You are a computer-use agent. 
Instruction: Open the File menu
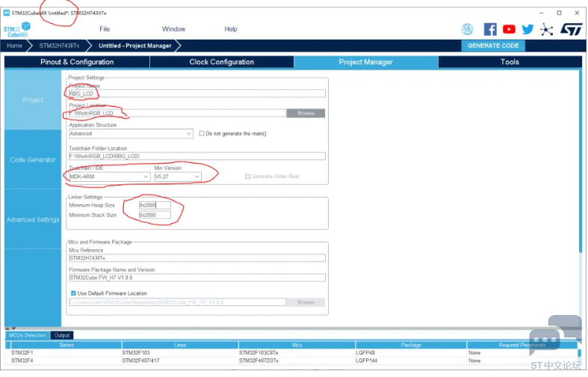(105, 29)
